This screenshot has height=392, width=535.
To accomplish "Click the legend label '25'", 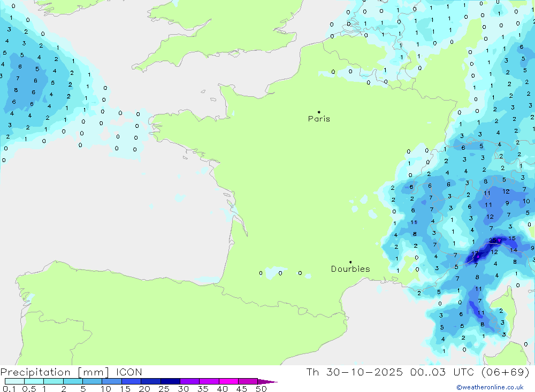I will point(164,389).
